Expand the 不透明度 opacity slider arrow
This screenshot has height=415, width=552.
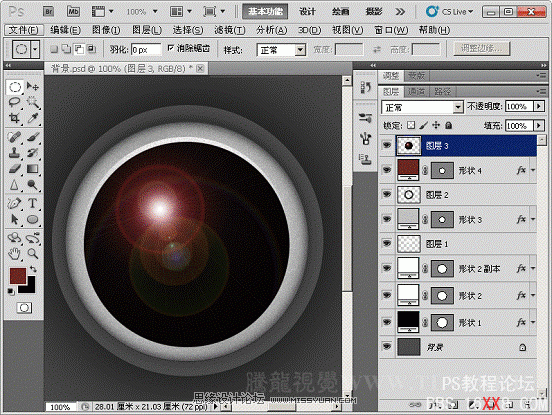539,106
